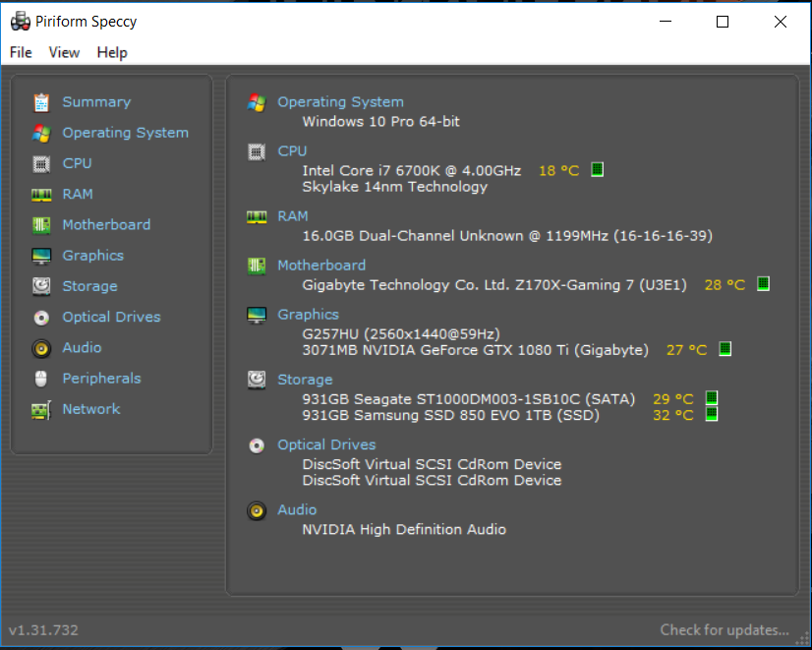Screen dimensions: 812x650
Task: Click the Audio speaker icon in sidebar
Action: [x=41, y=348]
